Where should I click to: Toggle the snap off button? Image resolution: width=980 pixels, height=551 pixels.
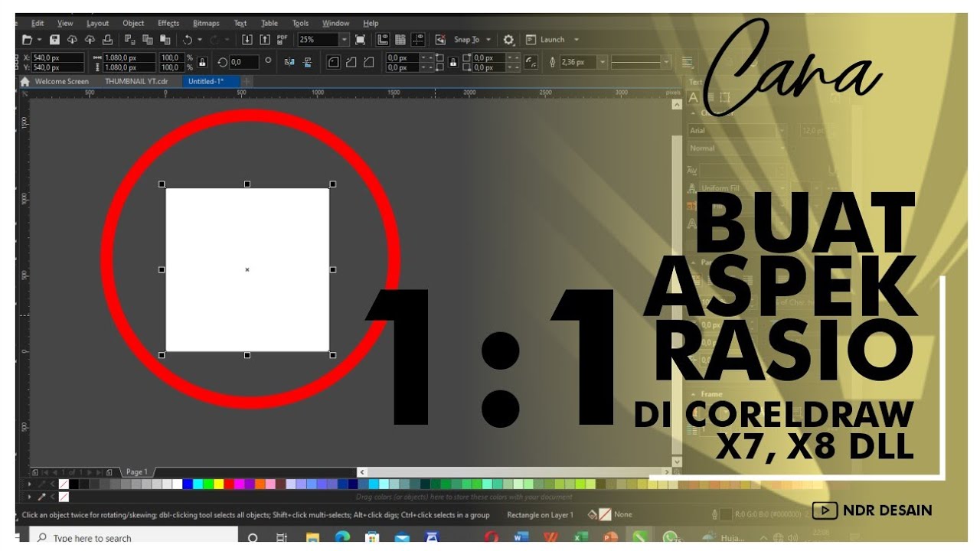[x=440, y=40]
